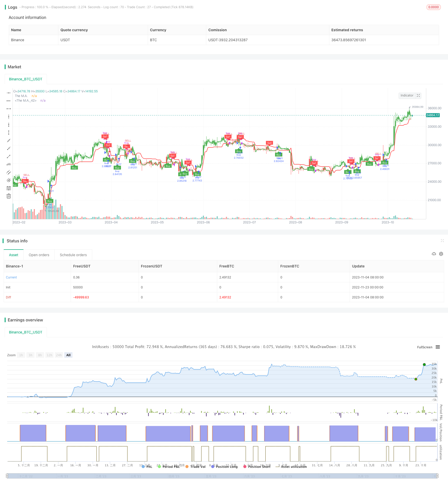
Task: Select the three parallel lines tool
Action: point(9,180)
